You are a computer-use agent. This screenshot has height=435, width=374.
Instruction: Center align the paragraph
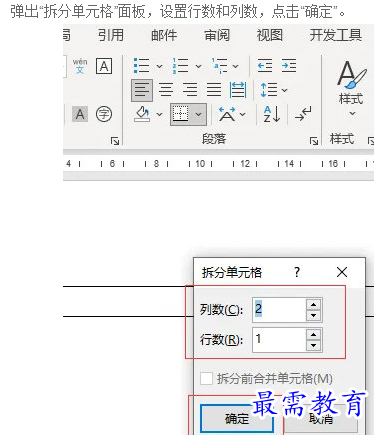click(166, 90)
